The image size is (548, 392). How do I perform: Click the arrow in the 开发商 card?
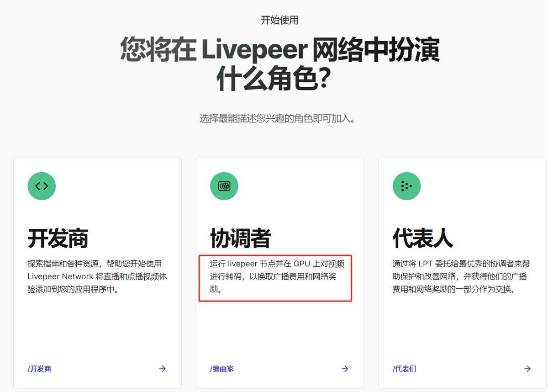tap(163, 369)
